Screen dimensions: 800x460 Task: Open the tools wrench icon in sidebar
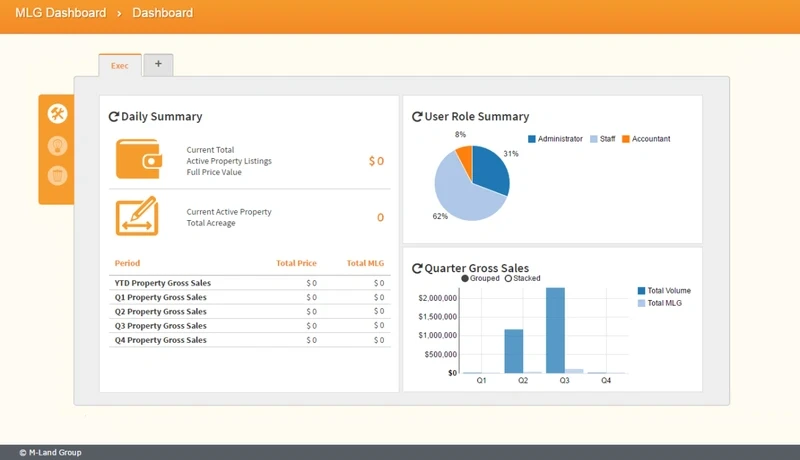pyautogui.click(x=57, y=114)
